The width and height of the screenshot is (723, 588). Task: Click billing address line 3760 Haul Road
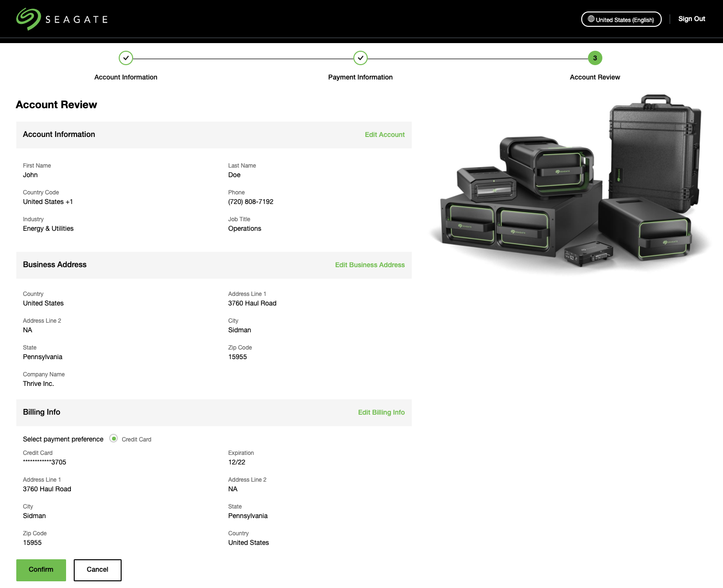tap(47, 489)
